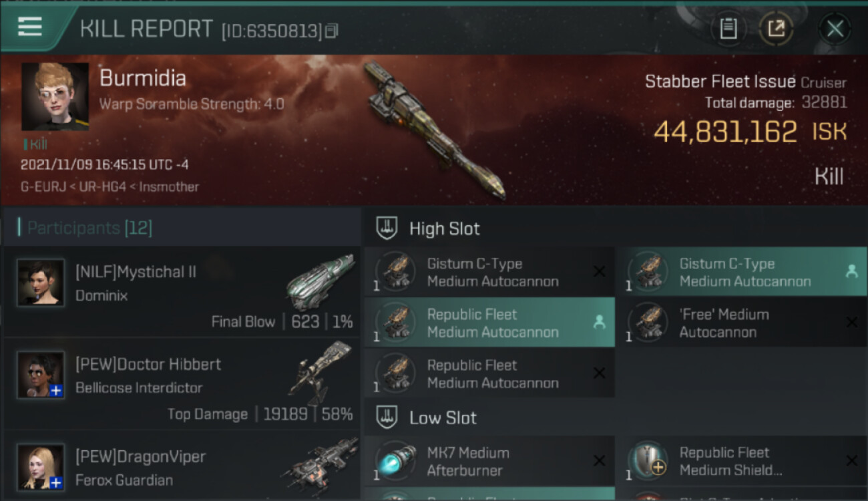Click the Republic Fleet Medium Shield icon

[x=648, y=462]
